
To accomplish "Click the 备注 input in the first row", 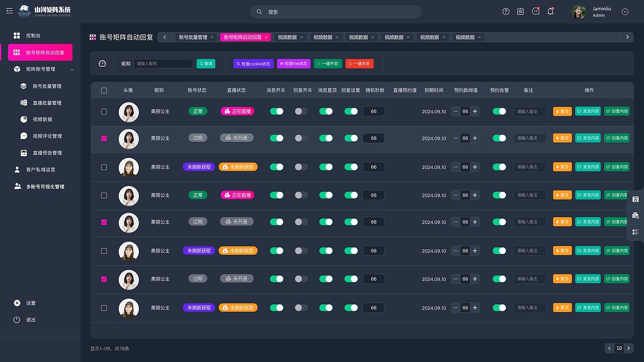I will pyautogui.click(x=530, y=111).
